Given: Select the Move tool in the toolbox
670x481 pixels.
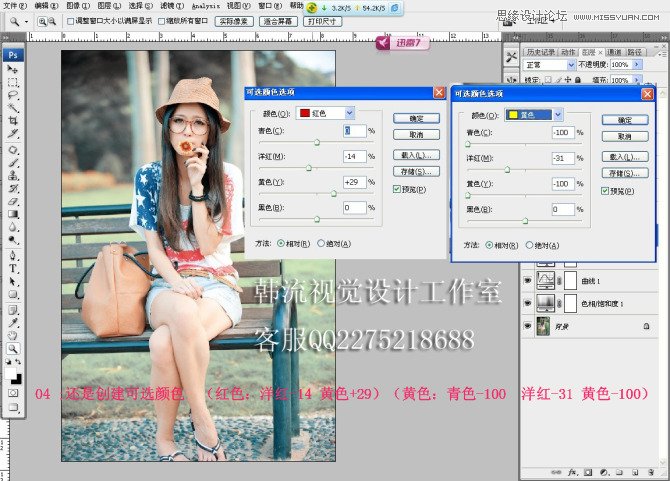Looking at the screenshot, I should pos(14,70).
